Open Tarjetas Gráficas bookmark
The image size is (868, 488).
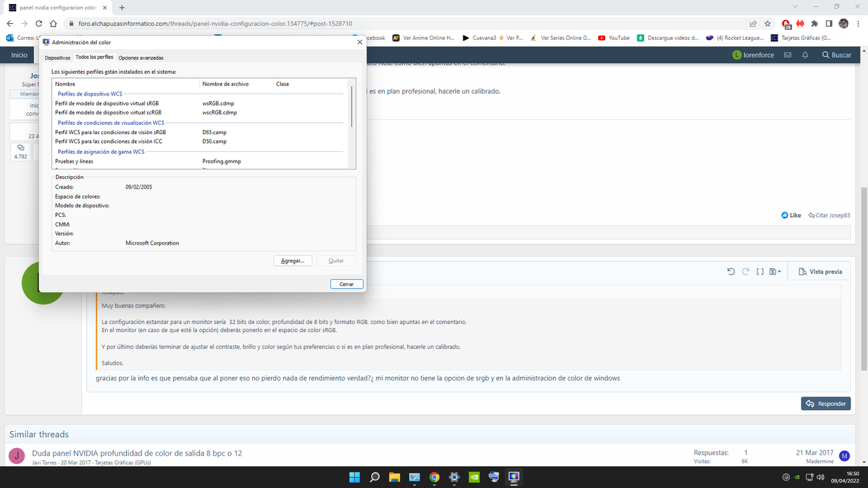[x=801, y=38]
